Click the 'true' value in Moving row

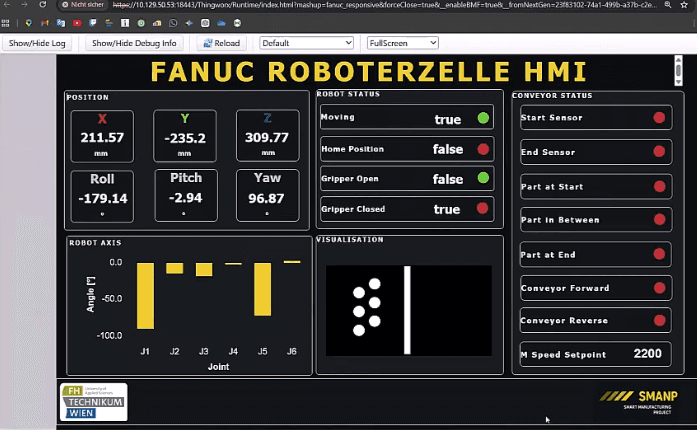point(448,119)
